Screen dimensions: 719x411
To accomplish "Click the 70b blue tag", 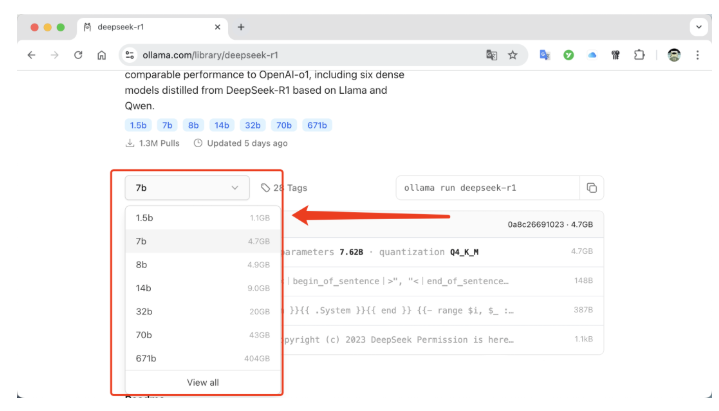I will tap(284, 125).
